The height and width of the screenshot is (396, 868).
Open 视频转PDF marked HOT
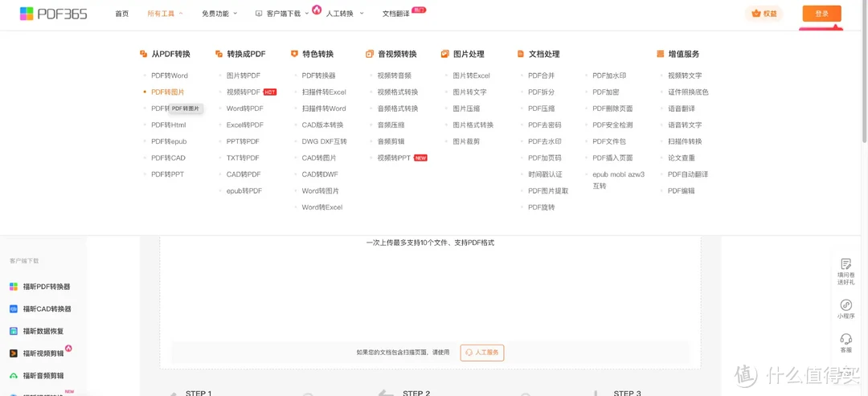point(243,92)
